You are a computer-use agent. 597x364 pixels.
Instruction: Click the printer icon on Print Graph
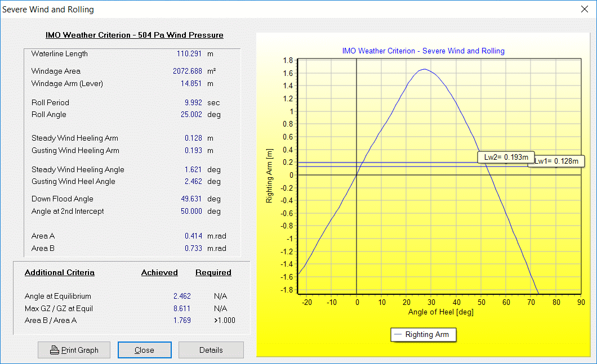(55, 350)
